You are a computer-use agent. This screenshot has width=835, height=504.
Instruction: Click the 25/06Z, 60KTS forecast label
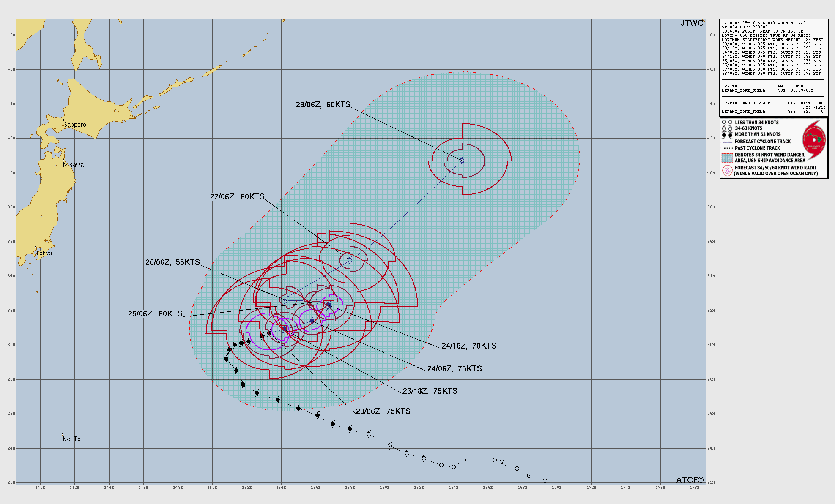[155, 314]
